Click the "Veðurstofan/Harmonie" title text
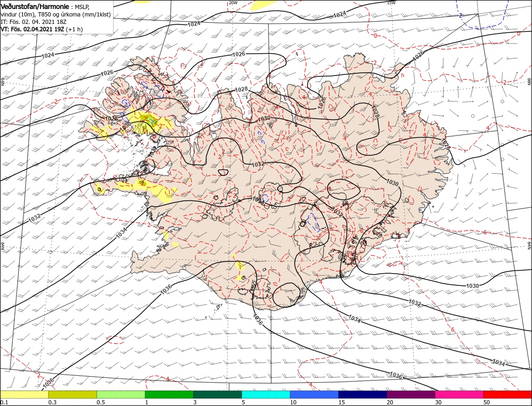Viewport: 532px width, 406px height. pos(35,7)
